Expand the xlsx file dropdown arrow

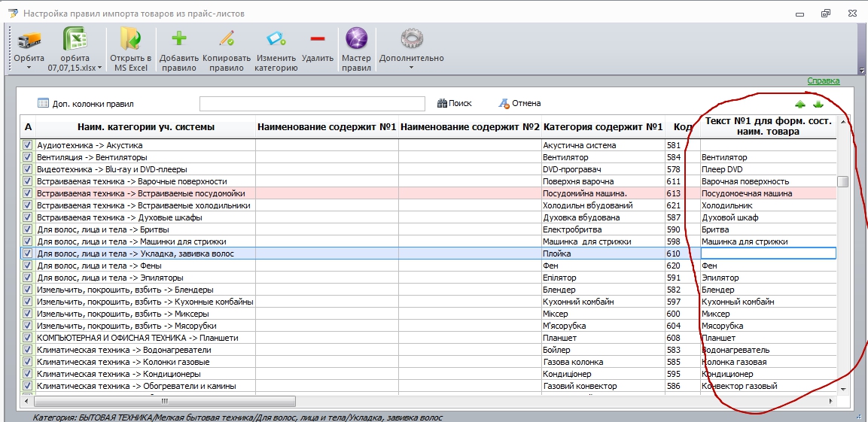click(x=99, y=68)
